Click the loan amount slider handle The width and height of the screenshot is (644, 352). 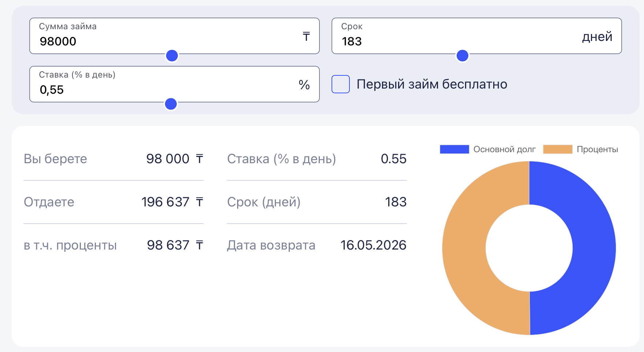(x=172, y=56)
